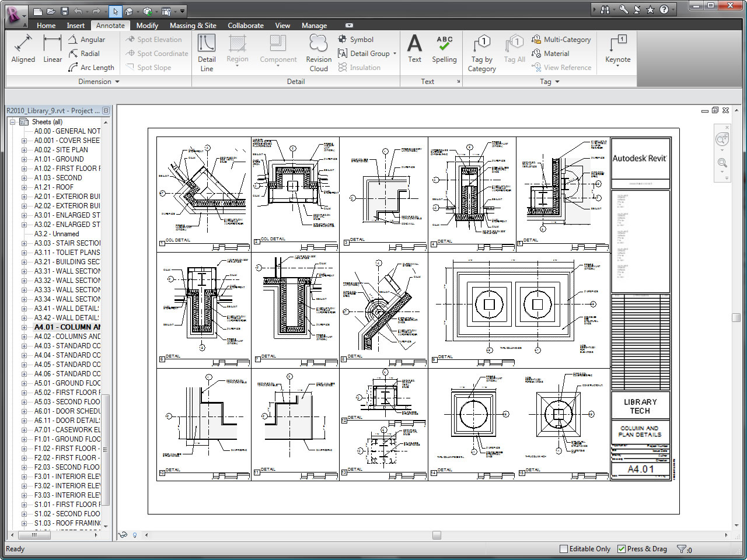Click the wrench Subscription Center icon

click(623, 9)
